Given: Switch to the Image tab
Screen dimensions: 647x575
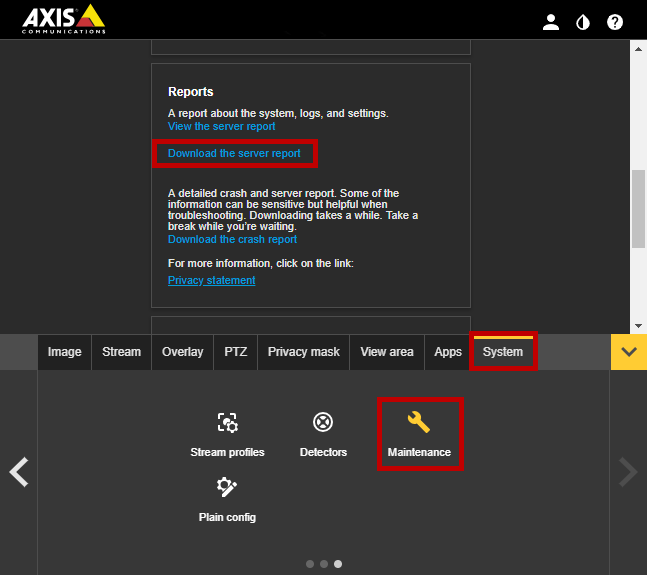Looking at the screenshot, I should click(x=64, y=352).
